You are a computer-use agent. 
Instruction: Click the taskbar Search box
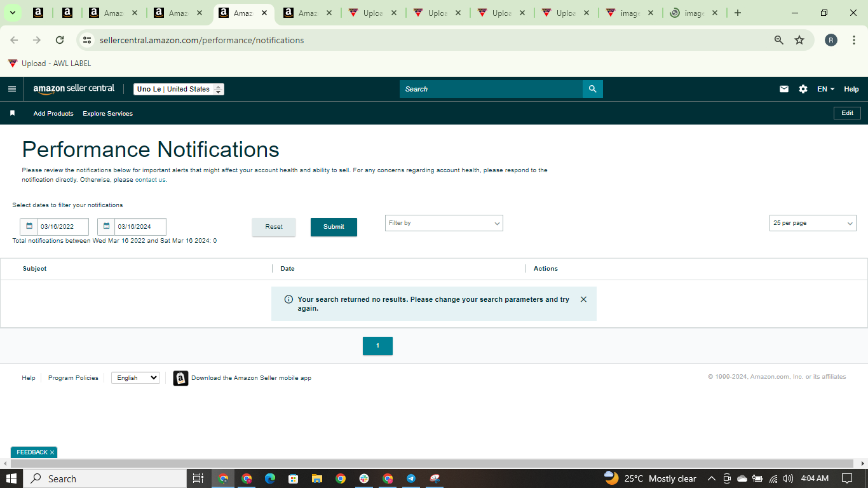tap(104, 478)
